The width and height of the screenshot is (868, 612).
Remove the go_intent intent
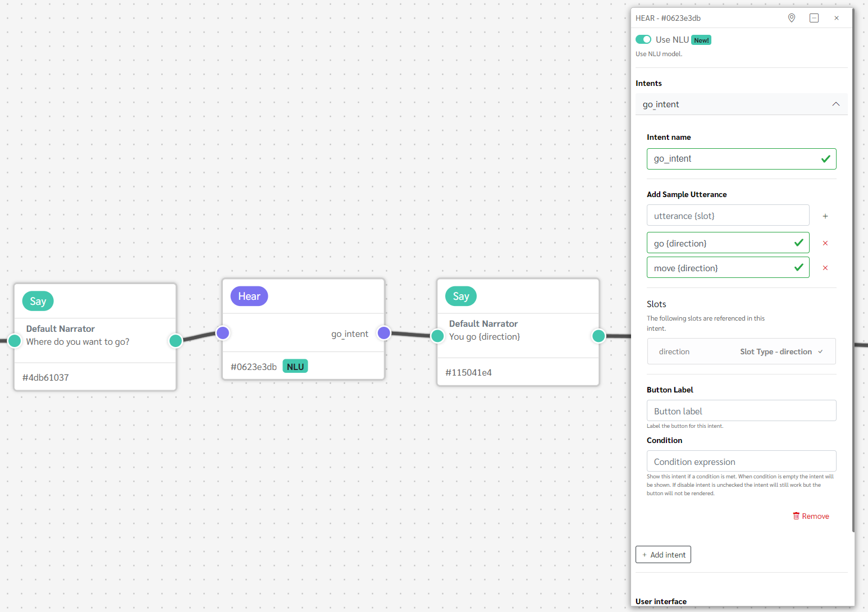[811, 516]
